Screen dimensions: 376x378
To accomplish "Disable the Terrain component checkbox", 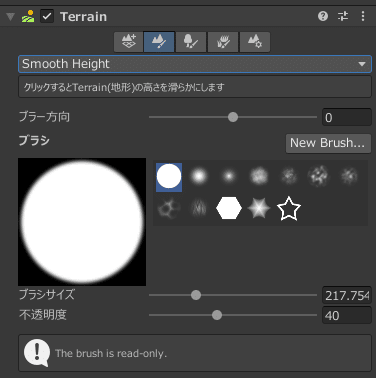I will (47, 16).
